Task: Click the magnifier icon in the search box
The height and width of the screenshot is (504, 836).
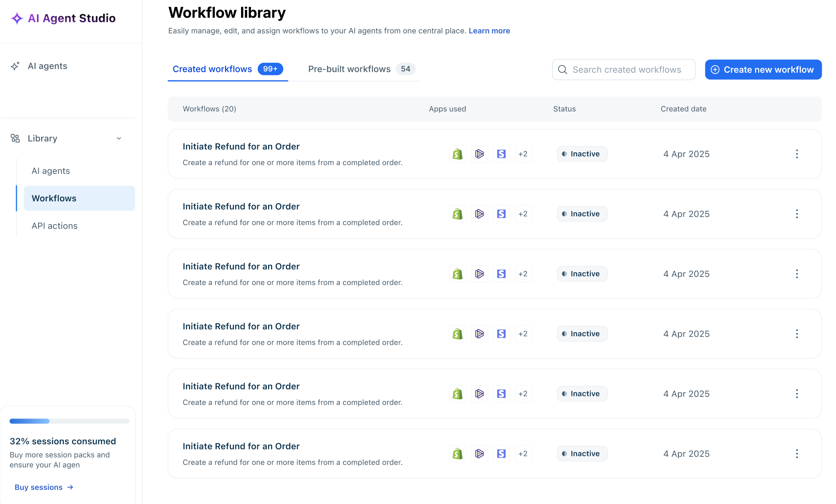Action: click(562, 70)
